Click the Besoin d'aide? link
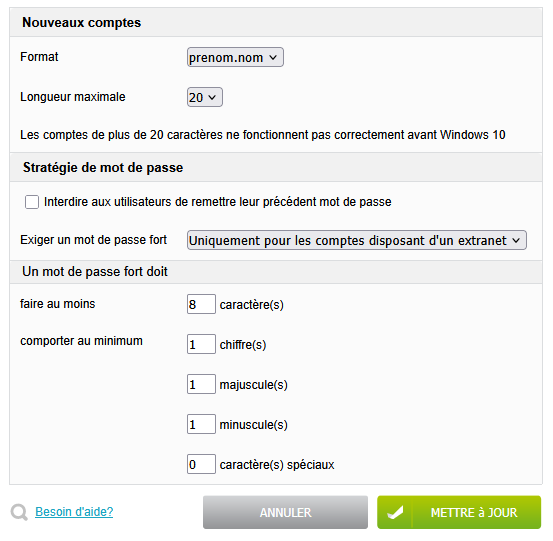The height and width of the screenshot is (541, 553). (74, 512)
